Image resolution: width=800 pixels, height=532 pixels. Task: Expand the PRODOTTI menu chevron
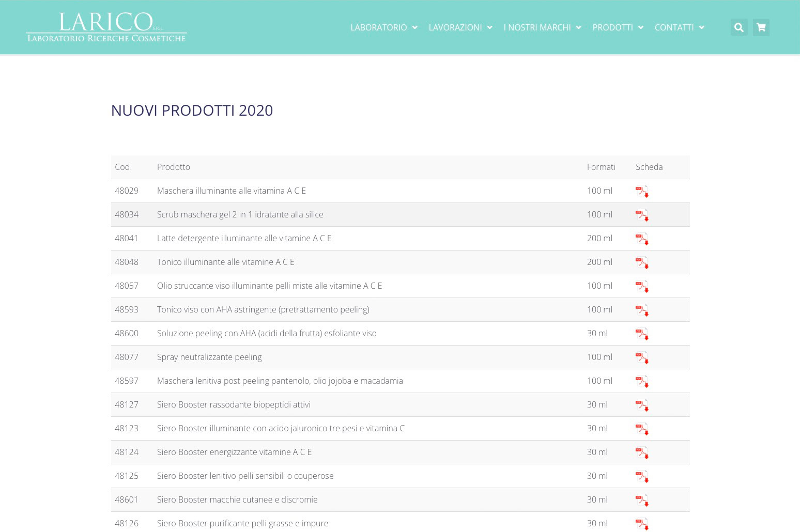pos(641,27)
